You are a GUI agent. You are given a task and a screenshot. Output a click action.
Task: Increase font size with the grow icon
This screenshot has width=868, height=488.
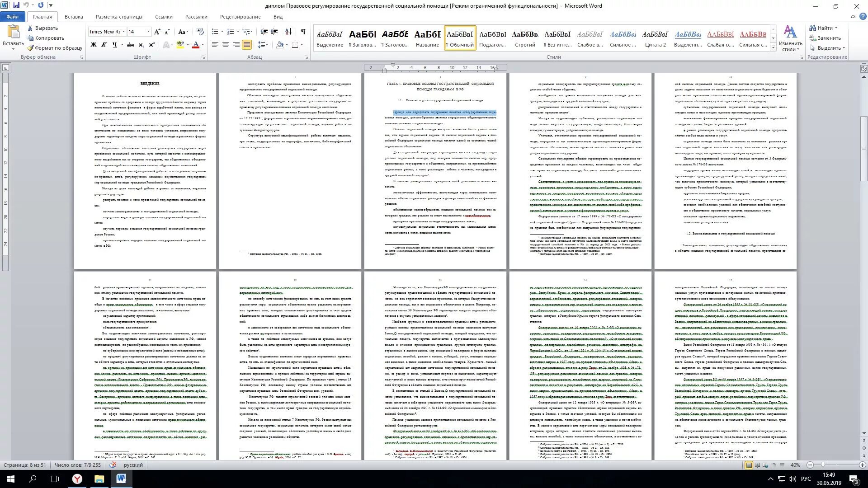pyautogui.click(x=157, y=32)
